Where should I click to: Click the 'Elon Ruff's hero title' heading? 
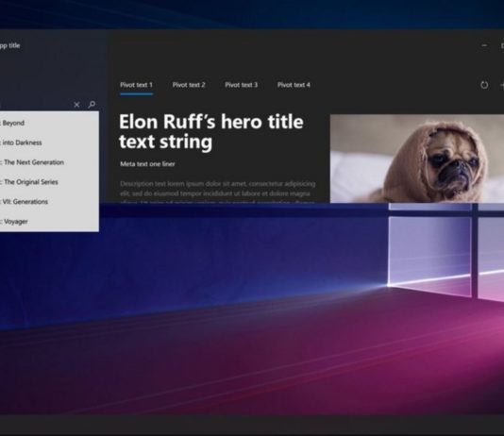(210, 132)
